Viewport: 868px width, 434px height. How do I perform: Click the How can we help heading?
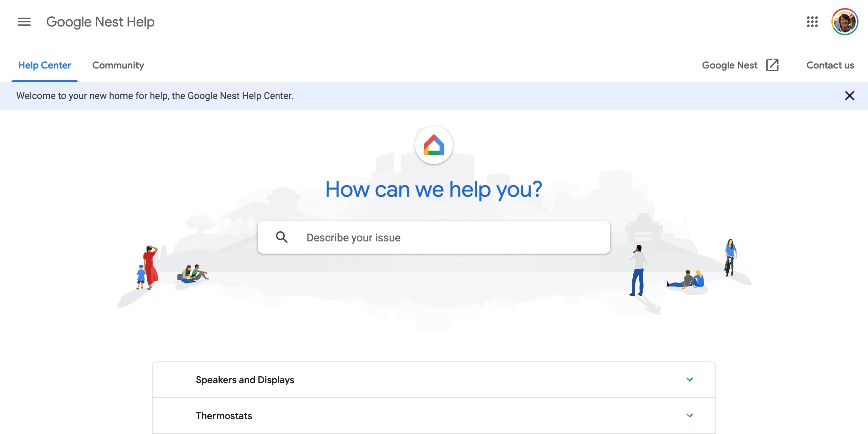tap(434, 189)
